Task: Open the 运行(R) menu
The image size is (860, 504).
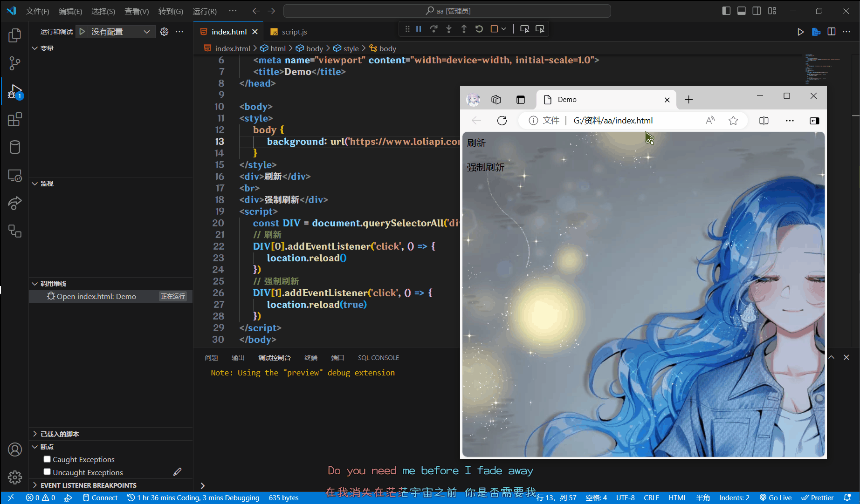Action: coord(205,11)
